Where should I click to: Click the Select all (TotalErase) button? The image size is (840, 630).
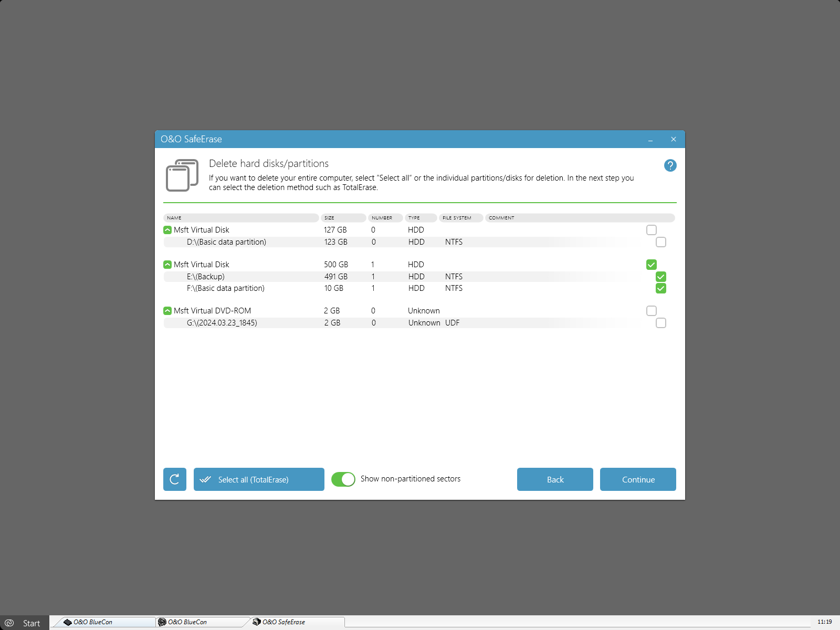(259, 479)
